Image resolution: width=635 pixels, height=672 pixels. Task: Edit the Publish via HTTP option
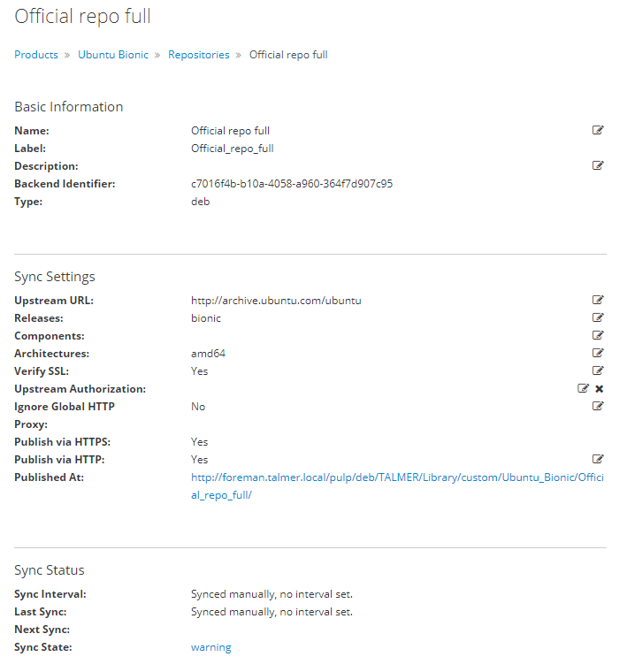[x=598, y=459]
